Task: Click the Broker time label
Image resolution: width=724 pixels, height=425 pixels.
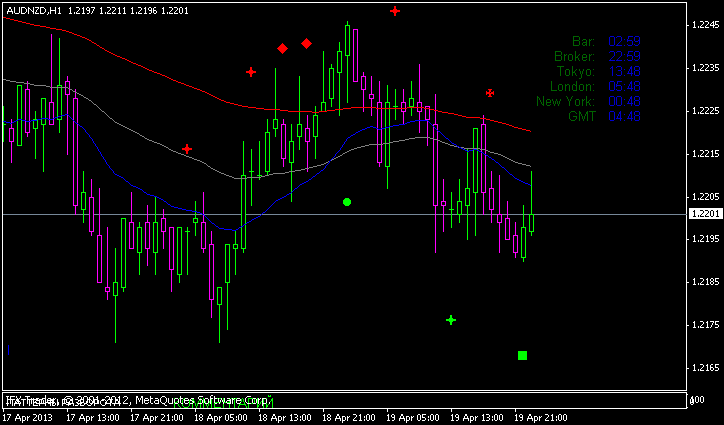Action: click(574, 56)
